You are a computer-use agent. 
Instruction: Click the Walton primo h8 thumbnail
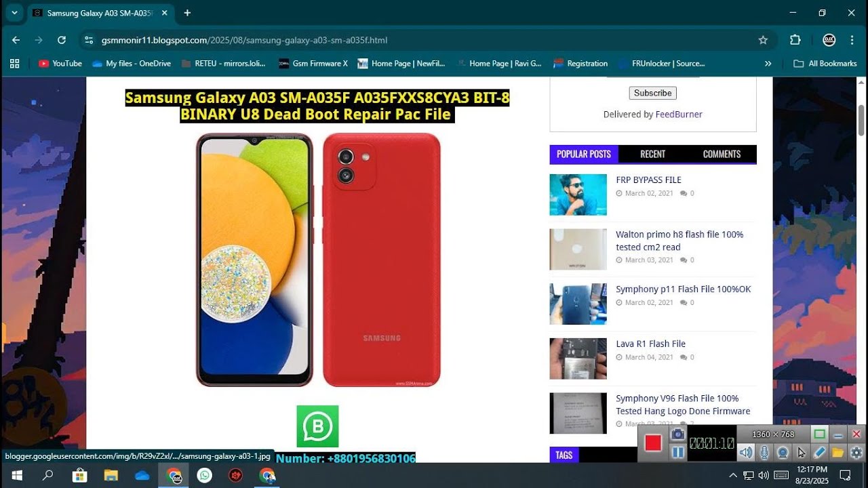pos(578,249)
